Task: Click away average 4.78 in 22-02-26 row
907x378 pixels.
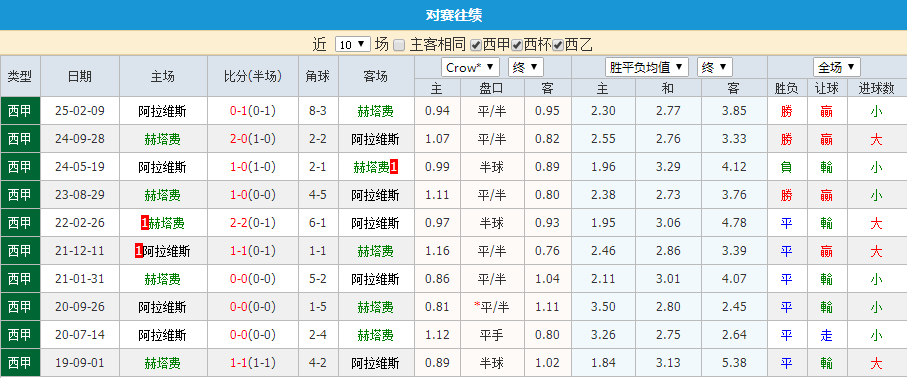Action: 734,223
